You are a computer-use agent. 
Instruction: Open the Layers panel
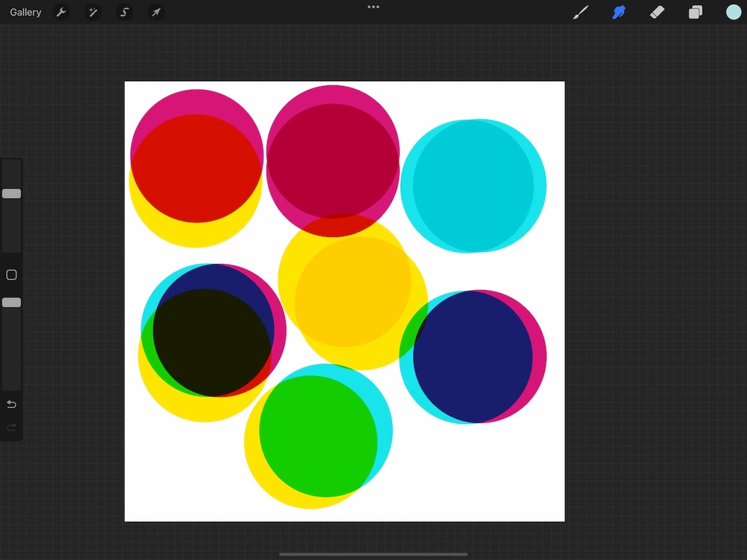pos(695,12)
